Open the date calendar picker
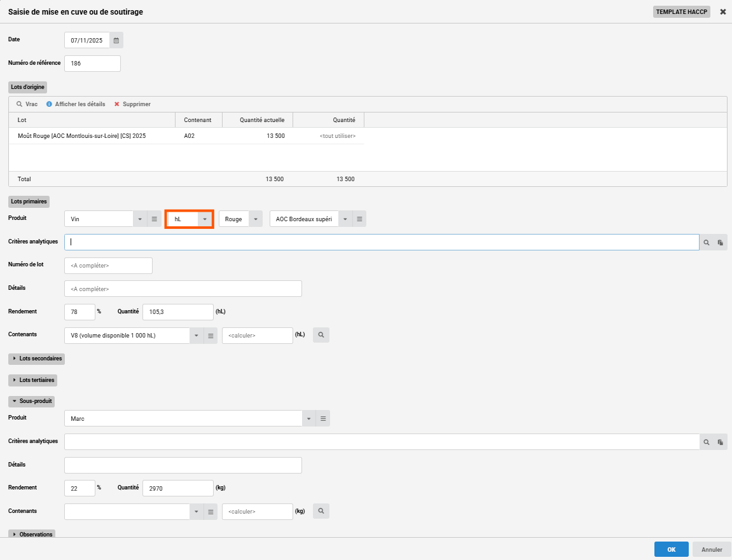This screenshot has width=732, height=560. pos(116,40)
